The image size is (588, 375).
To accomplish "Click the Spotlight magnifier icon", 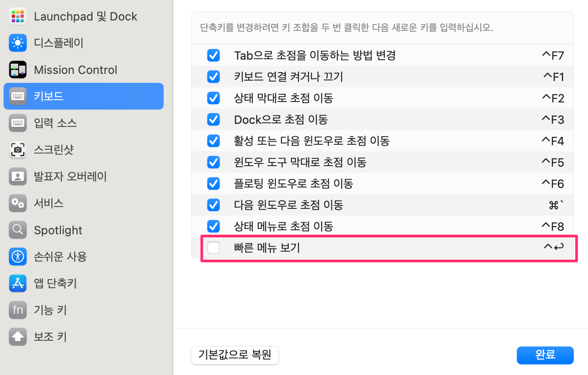I will tap(18, 230).
